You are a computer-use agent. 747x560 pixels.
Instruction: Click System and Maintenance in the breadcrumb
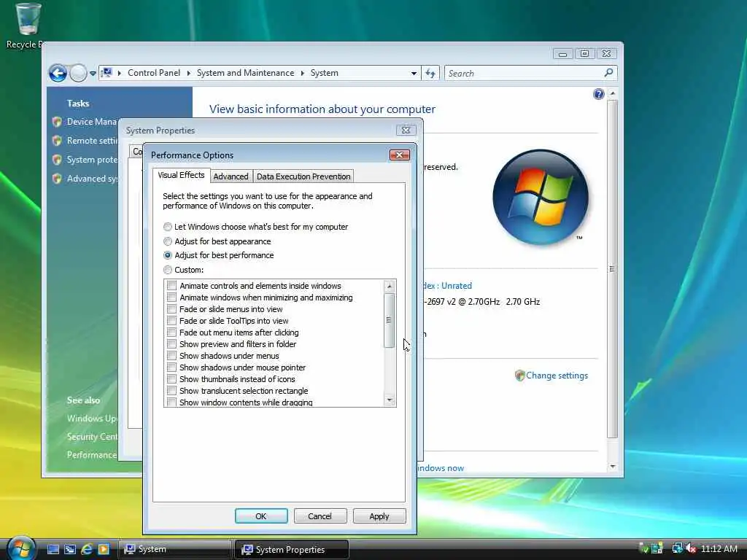pyautogui.click(x=245, y=73)
